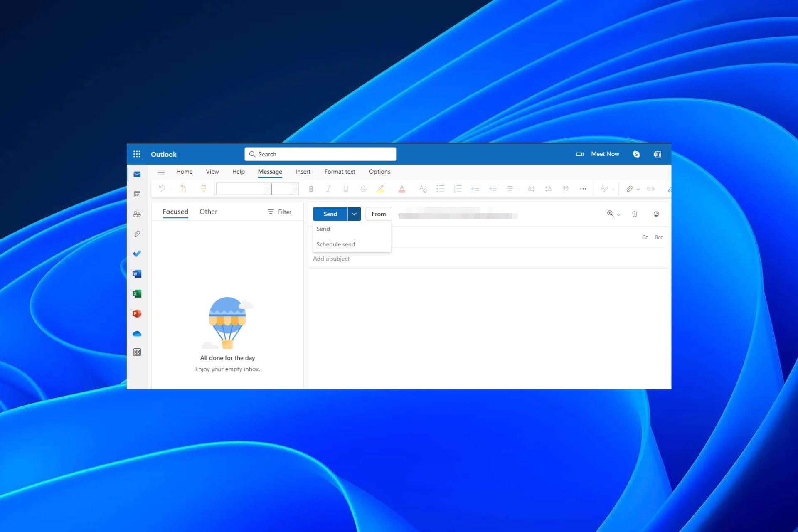Show the Bcc field
Image resolution: width=798 pixels, height=532 pixels.
659,237
